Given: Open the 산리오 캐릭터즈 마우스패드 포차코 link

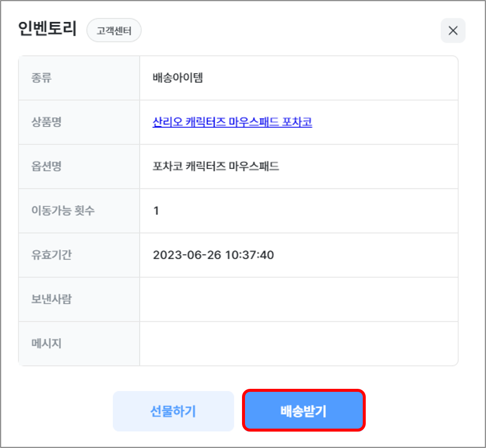Looking at the screenshot, I should click(x=232, y=122).
